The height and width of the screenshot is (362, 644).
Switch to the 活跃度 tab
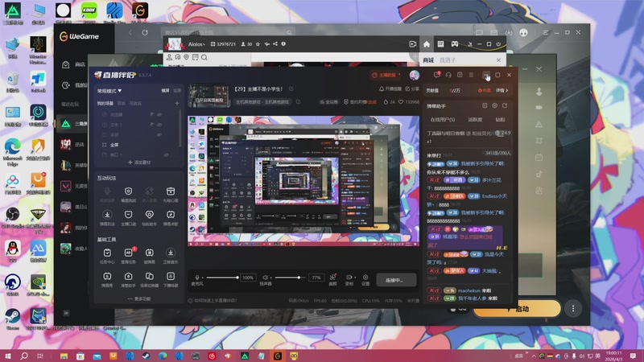475,119
